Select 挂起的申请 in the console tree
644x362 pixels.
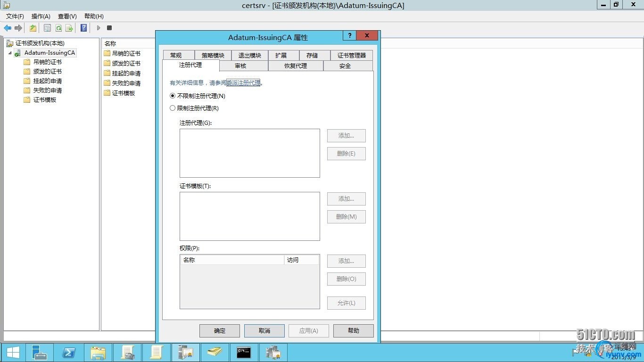pyautogui.click(x=47, y=81)
